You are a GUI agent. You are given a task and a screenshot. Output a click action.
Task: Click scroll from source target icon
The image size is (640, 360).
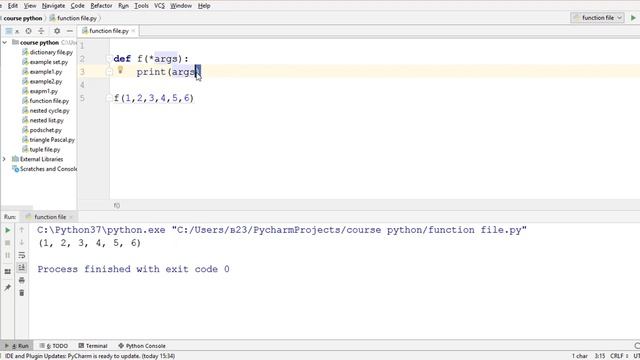pyautogui.click(x=28, y=31)
